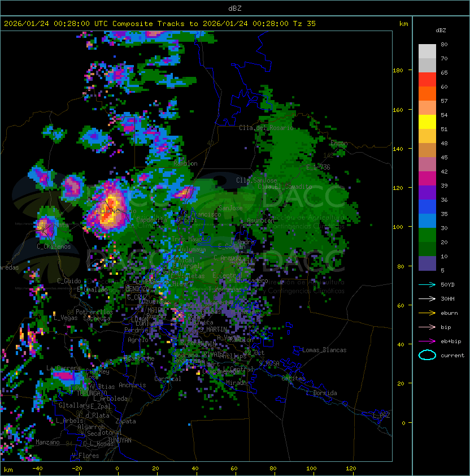Select the yellow eburn arrow symbol
The height and width of the screenshot is (476, 470).
coord(427,313)
